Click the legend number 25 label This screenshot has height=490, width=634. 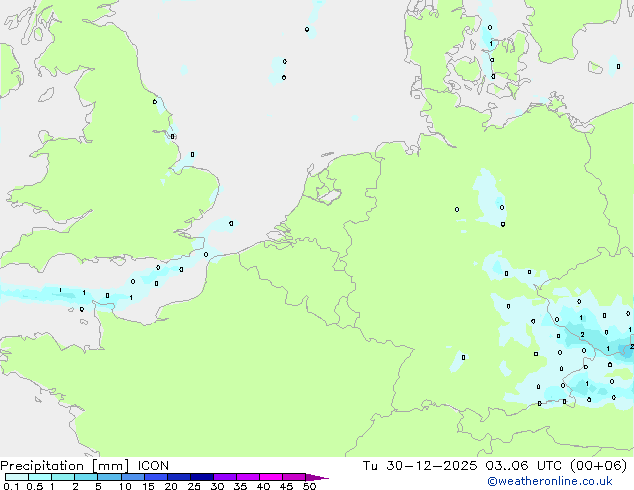[194, 487]
